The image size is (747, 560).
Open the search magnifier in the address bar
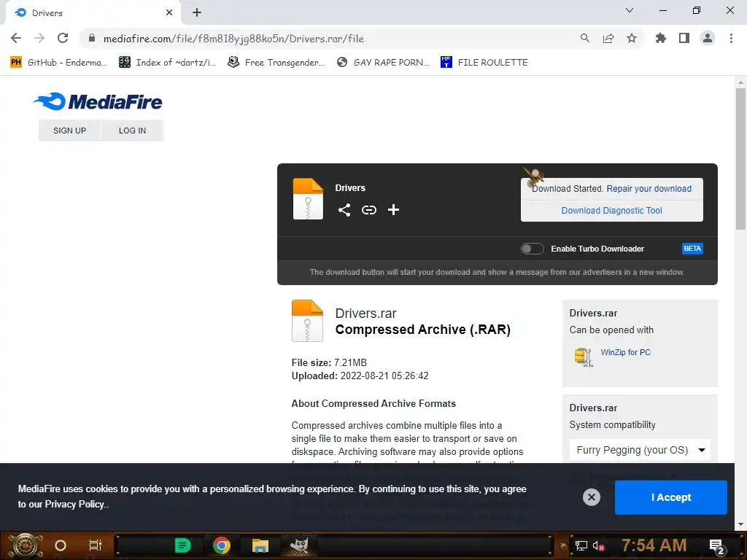(x=585, y=38)
